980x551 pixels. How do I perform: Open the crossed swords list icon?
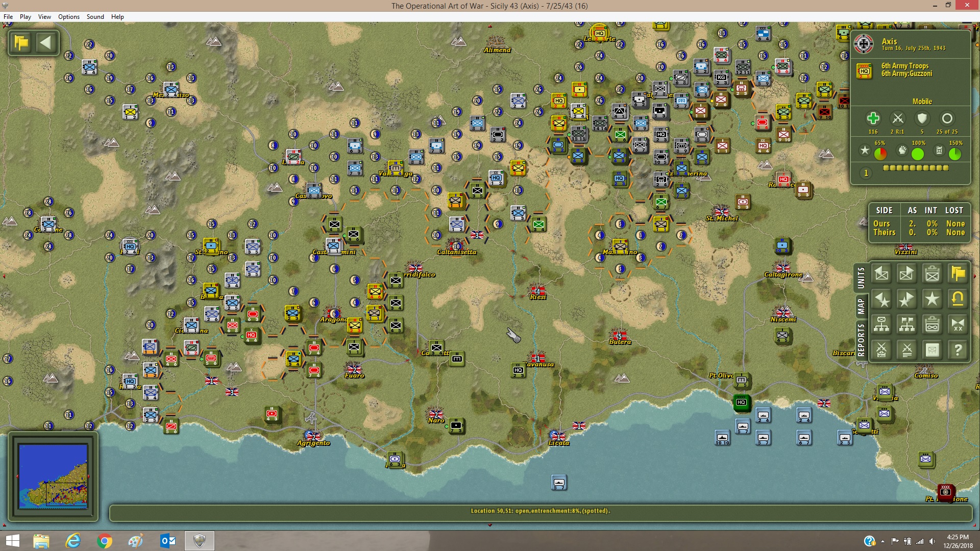point(906,350)
